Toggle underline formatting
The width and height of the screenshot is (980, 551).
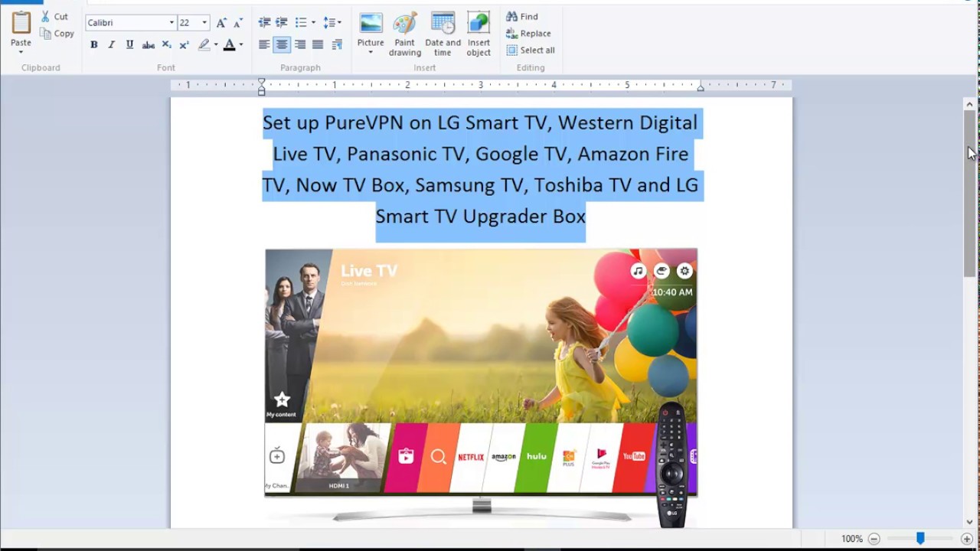pos(129,45)
